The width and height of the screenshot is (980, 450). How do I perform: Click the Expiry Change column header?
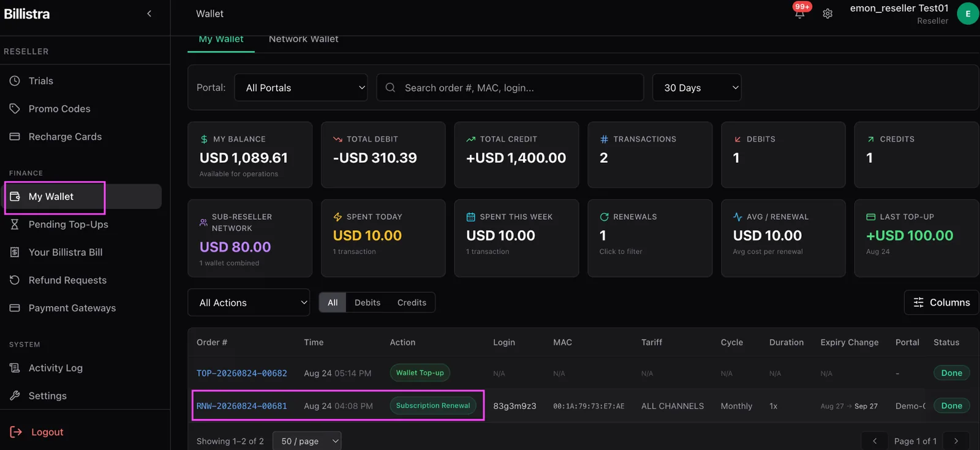point(850,342)
